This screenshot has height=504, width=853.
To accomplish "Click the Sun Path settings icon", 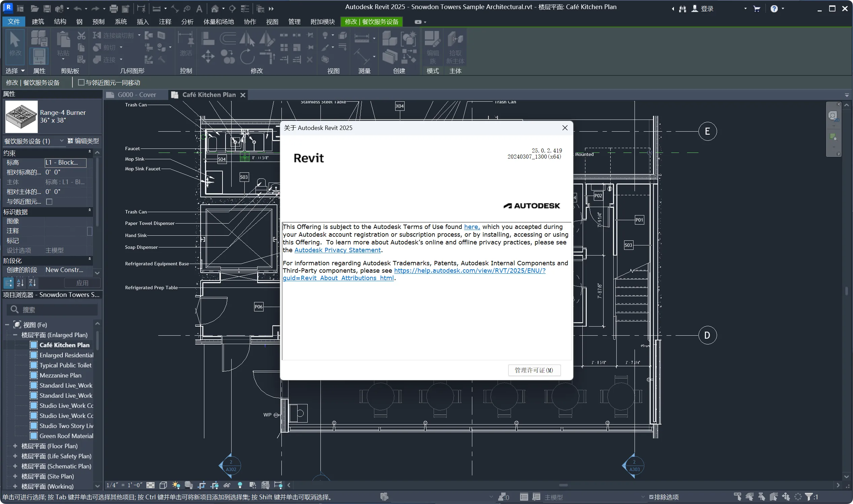I will point(176,485).
